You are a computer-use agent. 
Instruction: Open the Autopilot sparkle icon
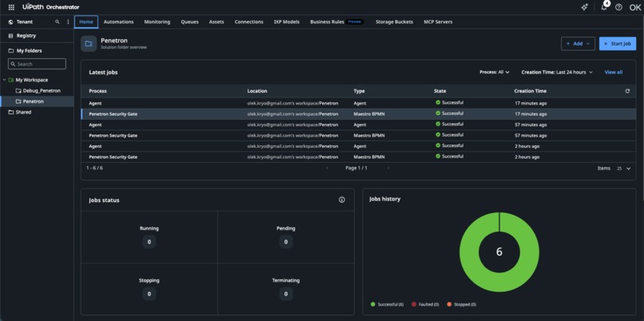point(584,7)
